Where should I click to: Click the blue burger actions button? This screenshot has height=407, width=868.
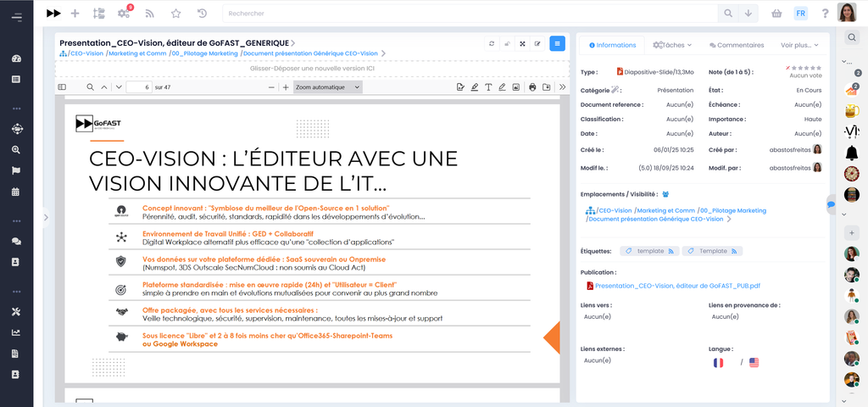click(x=557, y=43)
